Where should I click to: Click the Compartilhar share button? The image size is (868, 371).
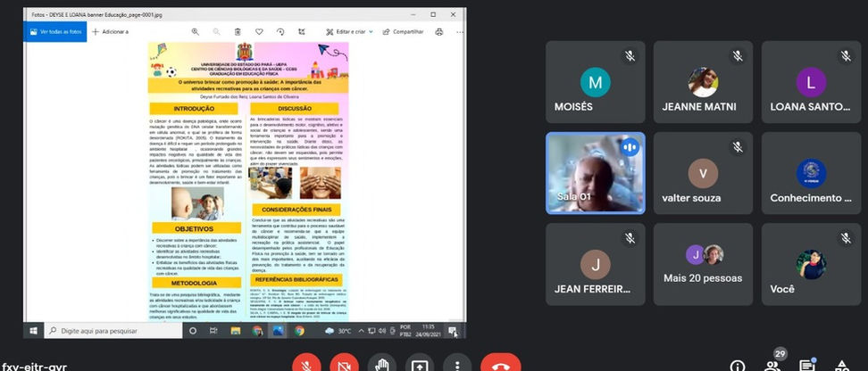[404, 32]
